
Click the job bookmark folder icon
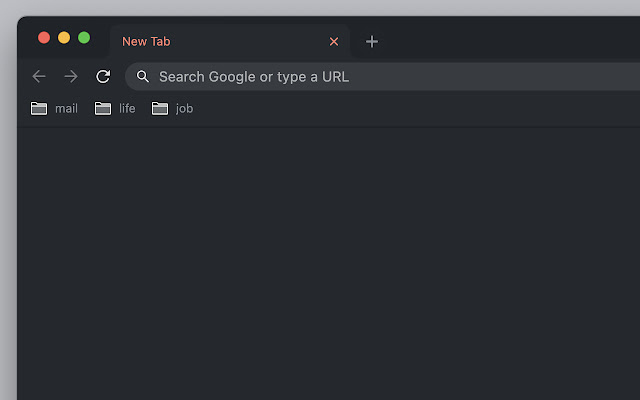click(x=160, y=108)
